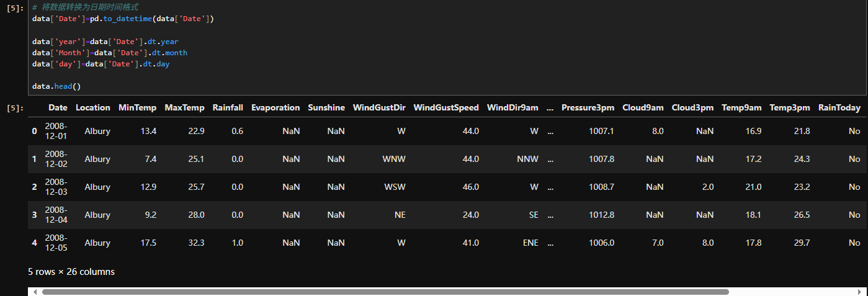The image size is (868, 296).
Task: Place cursor on the pd.to_datetime code line
Action: 123,19
